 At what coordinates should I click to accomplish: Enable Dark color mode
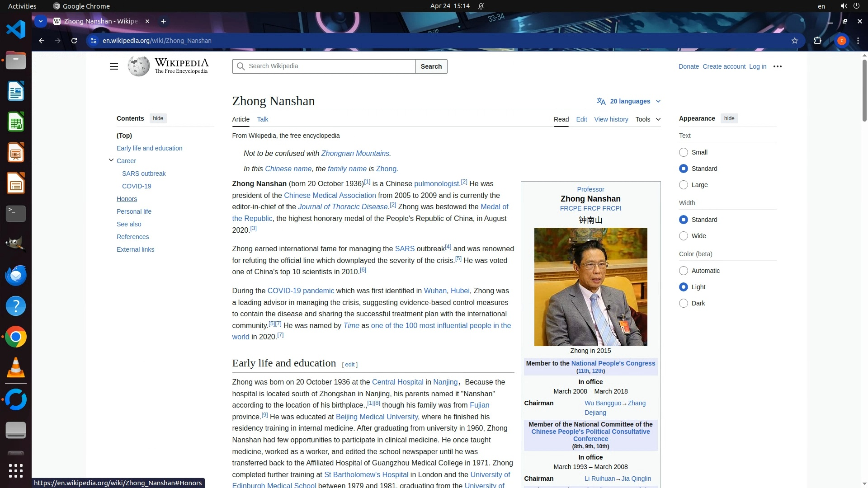click(684, 303)
